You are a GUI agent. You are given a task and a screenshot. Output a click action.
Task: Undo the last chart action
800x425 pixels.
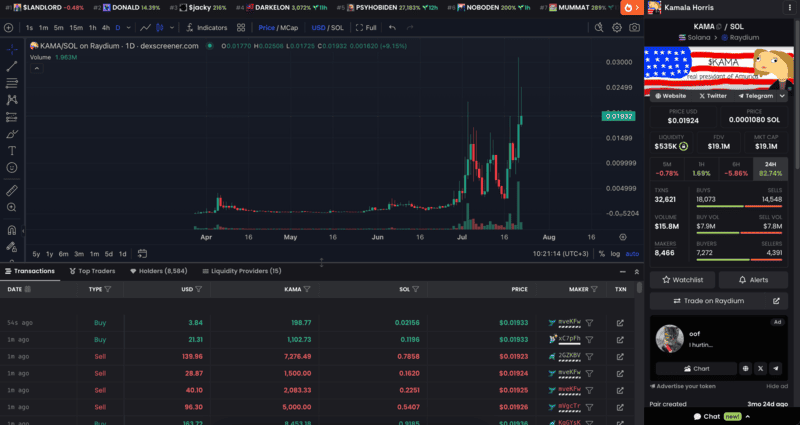coord(392,28)
